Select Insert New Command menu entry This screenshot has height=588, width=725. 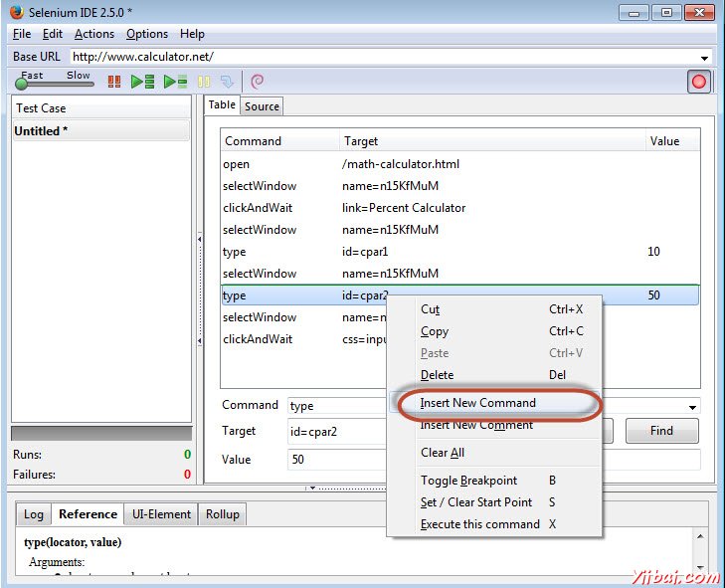(494, 403)
